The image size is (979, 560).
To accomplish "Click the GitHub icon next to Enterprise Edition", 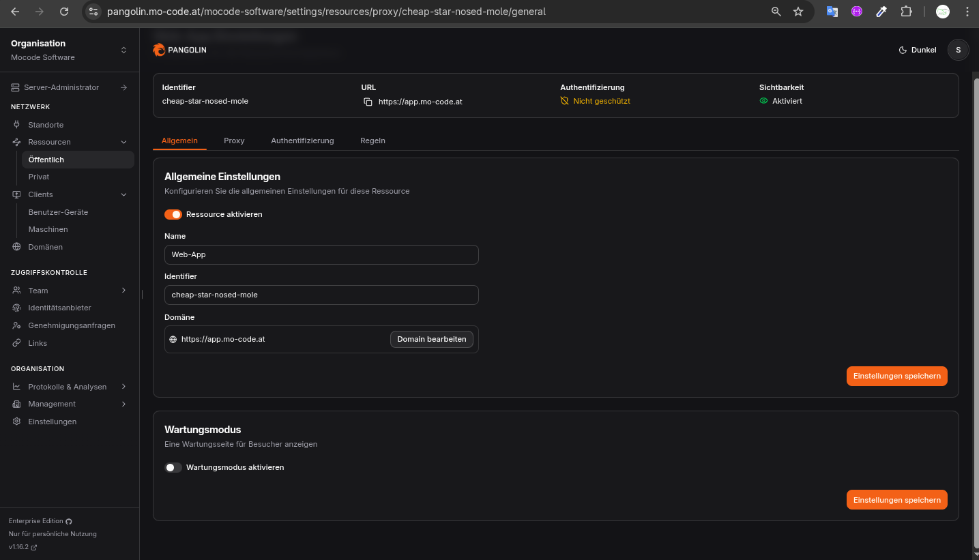I will point(69,521).
